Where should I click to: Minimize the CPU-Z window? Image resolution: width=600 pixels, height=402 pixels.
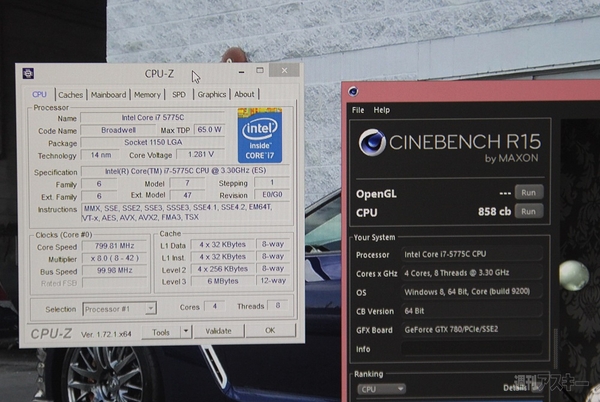coord(241,72)
